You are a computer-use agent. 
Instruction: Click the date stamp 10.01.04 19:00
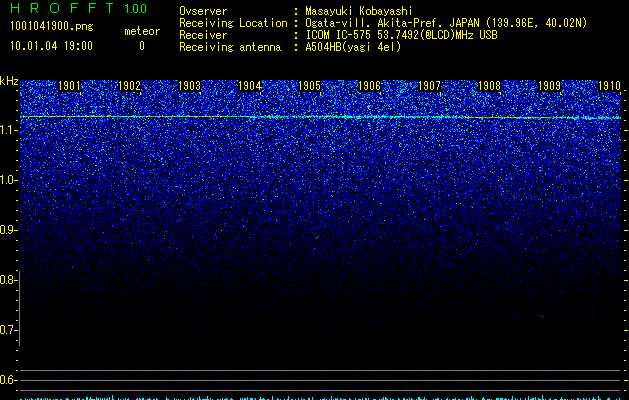pos(51,46)
